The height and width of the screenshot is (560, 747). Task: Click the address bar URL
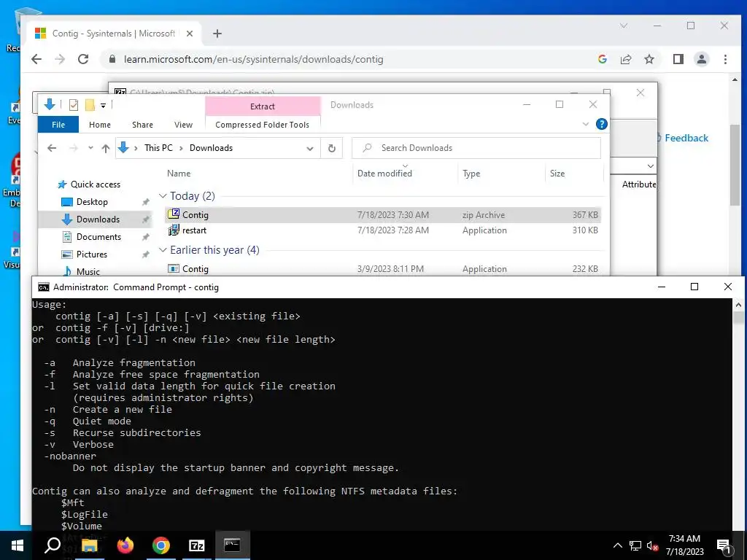[x=253, y=59]
